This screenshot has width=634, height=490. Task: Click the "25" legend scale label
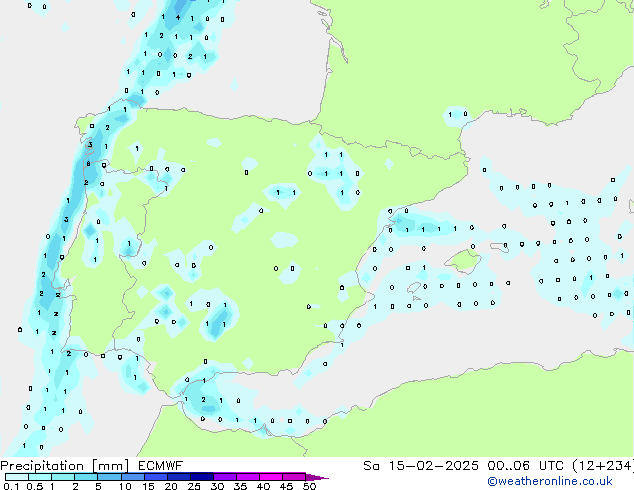point(194,486)
